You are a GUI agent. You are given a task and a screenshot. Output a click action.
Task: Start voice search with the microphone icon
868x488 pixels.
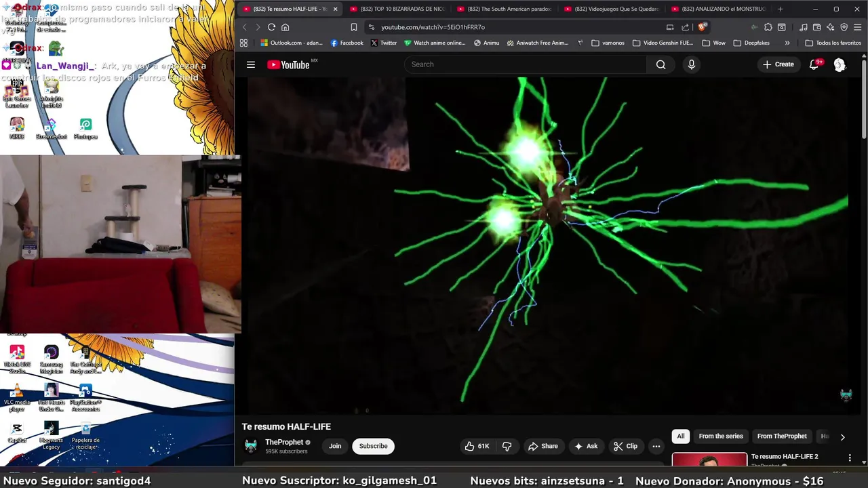691,64
